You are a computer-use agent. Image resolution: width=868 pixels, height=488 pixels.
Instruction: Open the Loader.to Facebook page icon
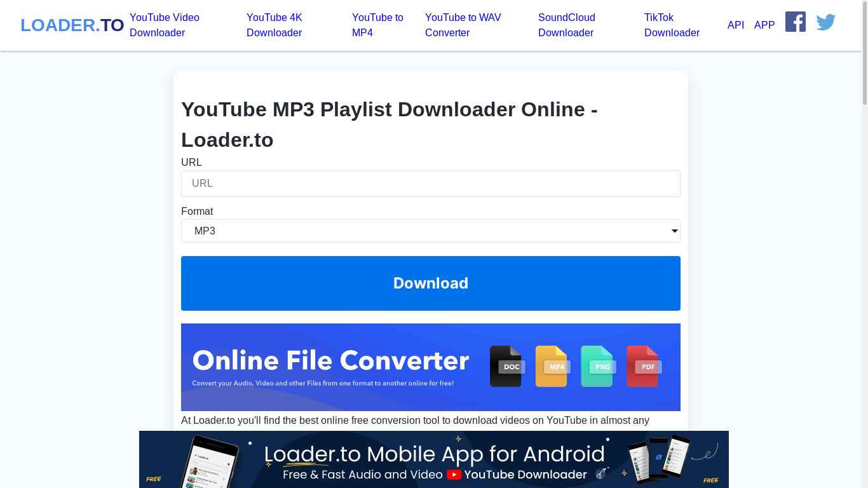tap(796, 22)
